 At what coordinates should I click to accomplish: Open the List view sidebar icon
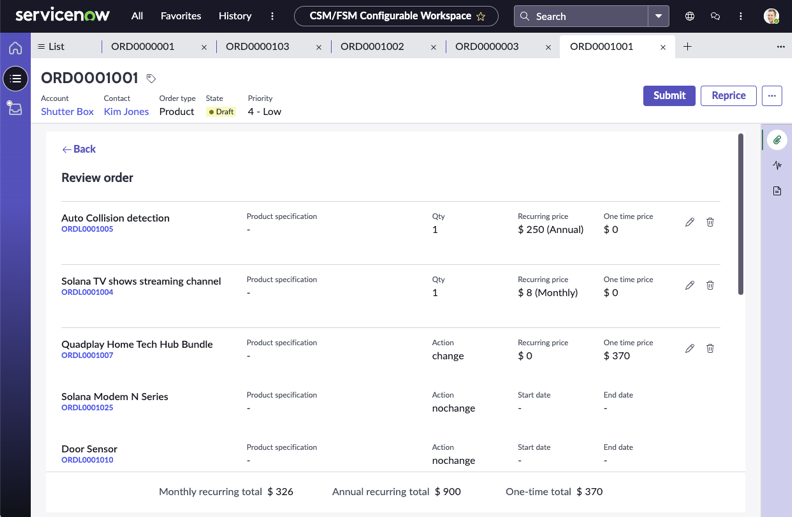click(15, 78)
